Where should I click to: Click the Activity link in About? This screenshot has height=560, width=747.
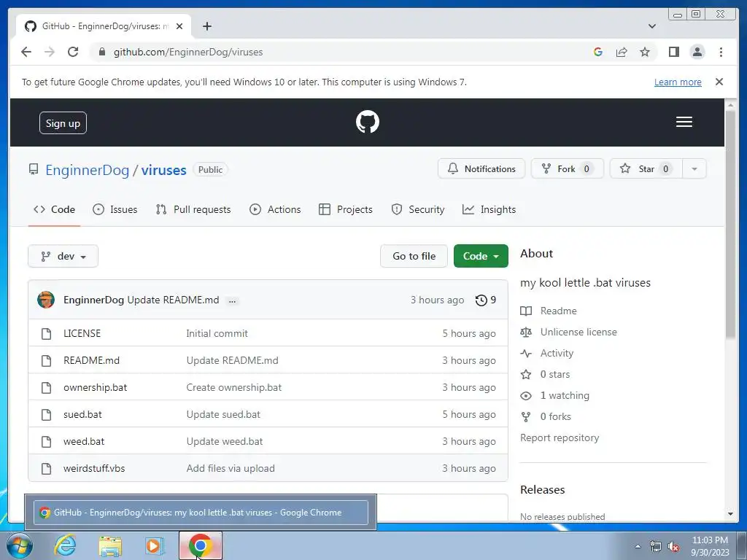click(557, 354)
